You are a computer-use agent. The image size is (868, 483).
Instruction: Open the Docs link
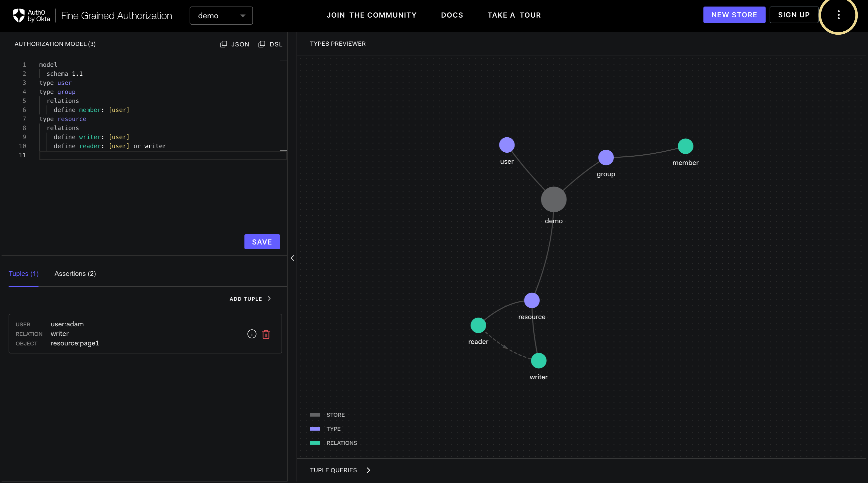pos(452,15)
